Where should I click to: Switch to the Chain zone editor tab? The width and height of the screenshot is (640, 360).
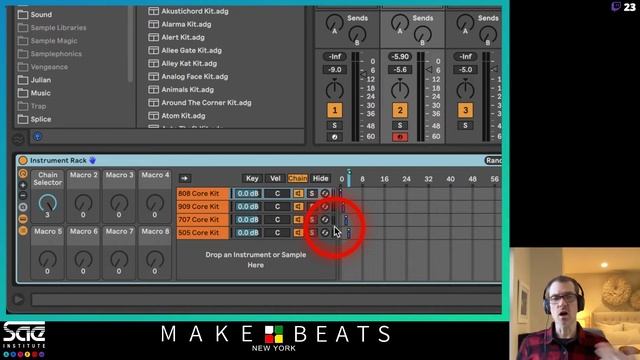(298, 178)
